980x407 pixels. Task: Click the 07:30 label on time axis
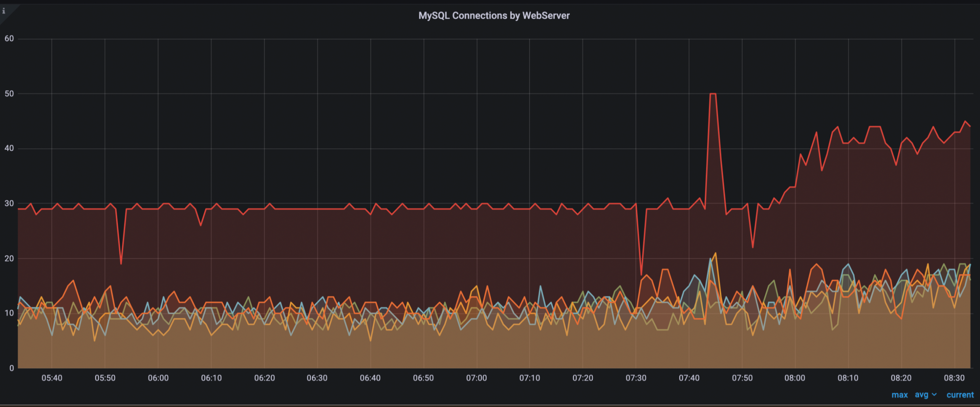pyautogui.click(x=636, y=378)
